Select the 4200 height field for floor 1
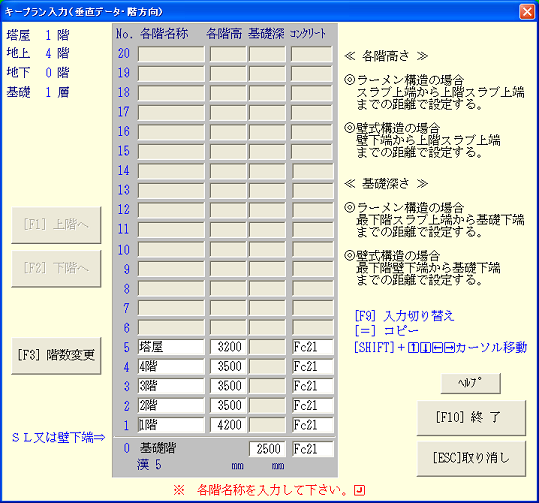Image resolution: width=539 pixels, height=503 pixels. coord(228,425)
